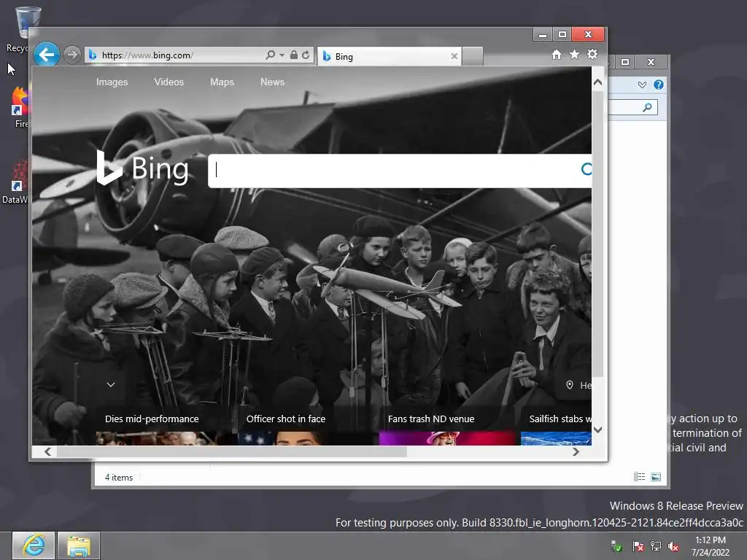The height and width of the screenshot is (560, 747).
Task: Maximize the background Explorer window
Action: coord(625,62)
